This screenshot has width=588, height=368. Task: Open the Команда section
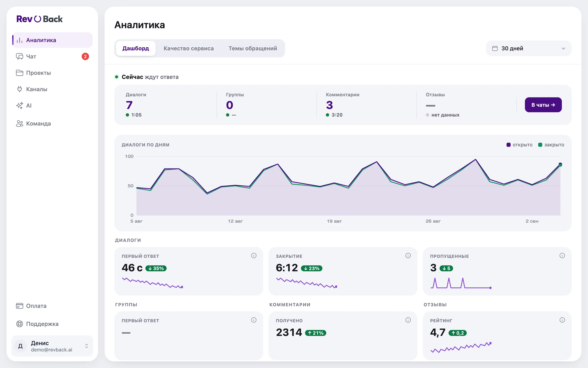point(52,123)
